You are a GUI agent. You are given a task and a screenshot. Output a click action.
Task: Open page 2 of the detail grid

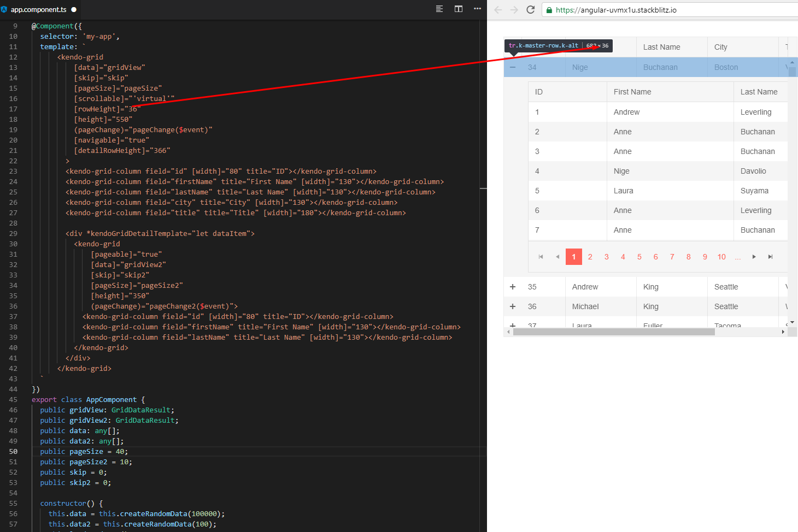click(590, 256)
